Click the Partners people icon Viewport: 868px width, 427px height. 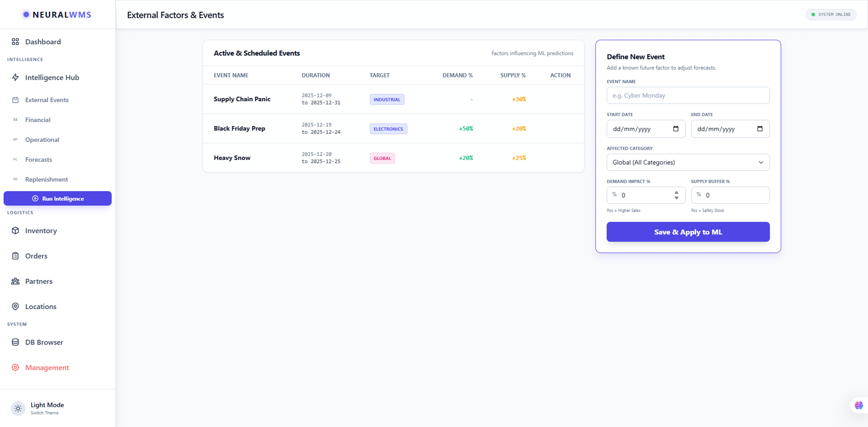click(x=16, y=281)
